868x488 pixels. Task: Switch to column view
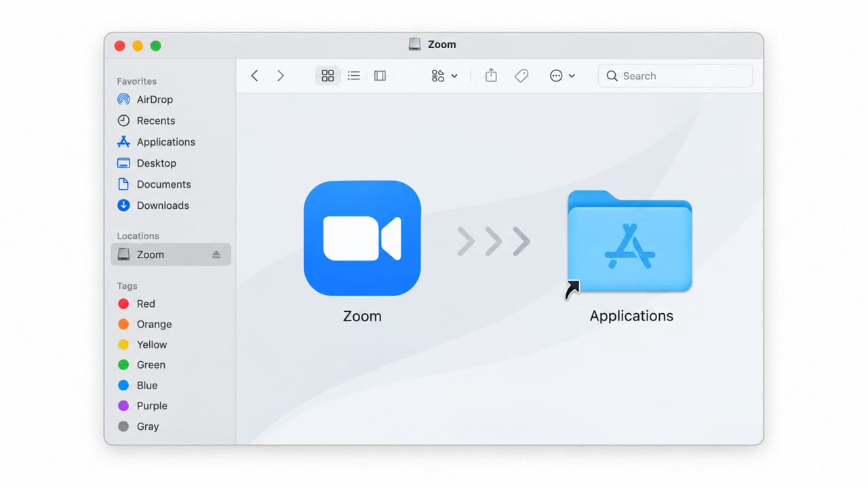coord(380,76)
